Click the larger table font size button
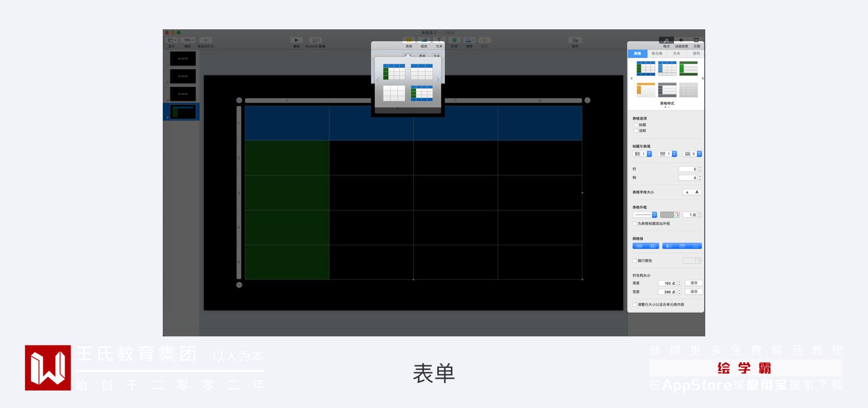The width and height of the screenshot is (868, 408). (x=697, y=192)
